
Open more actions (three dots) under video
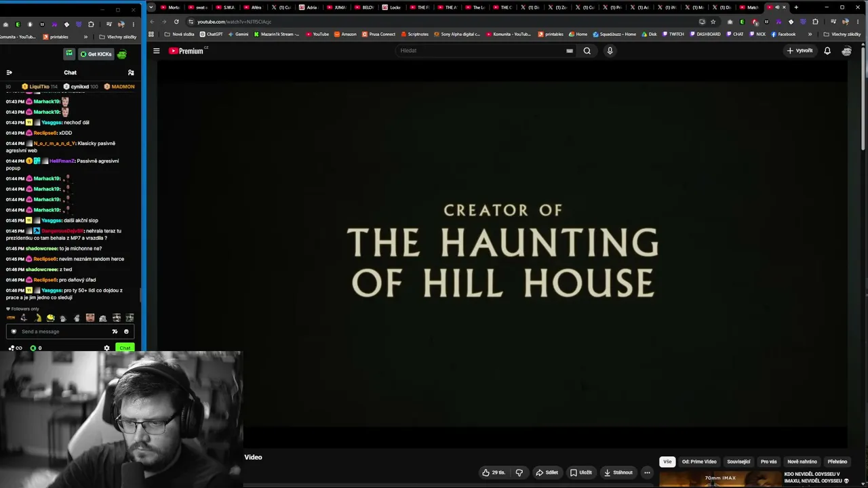(647, 472)
